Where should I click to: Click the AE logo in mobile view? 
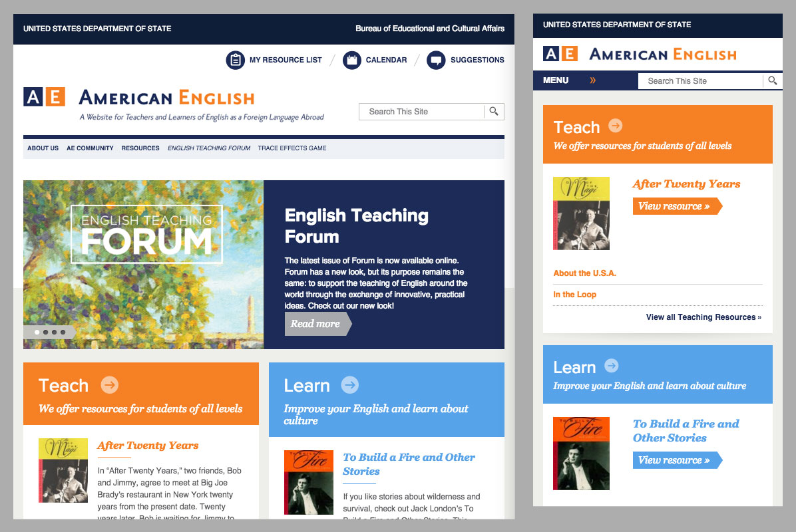click(x=560, y=54)
